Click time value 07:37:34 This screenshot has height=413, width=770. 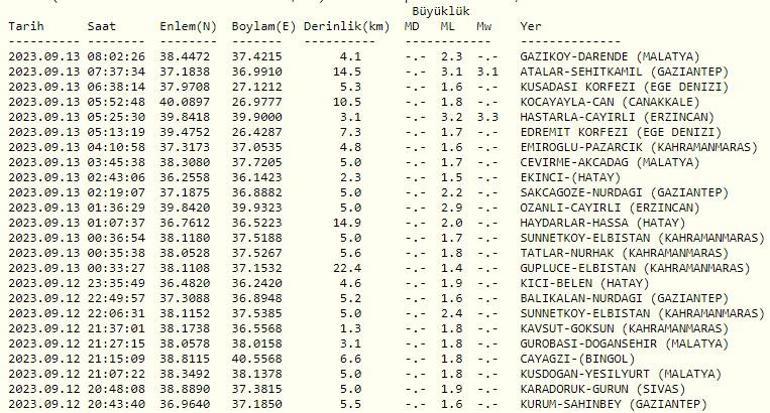click(x=116, y=72)
